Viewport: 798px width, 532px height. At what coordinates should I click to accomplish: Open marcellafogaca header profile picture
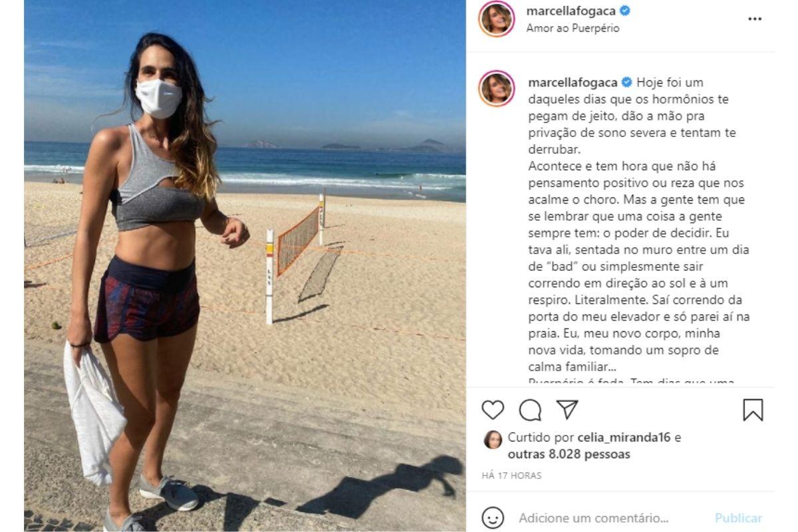tap(496, 19)
